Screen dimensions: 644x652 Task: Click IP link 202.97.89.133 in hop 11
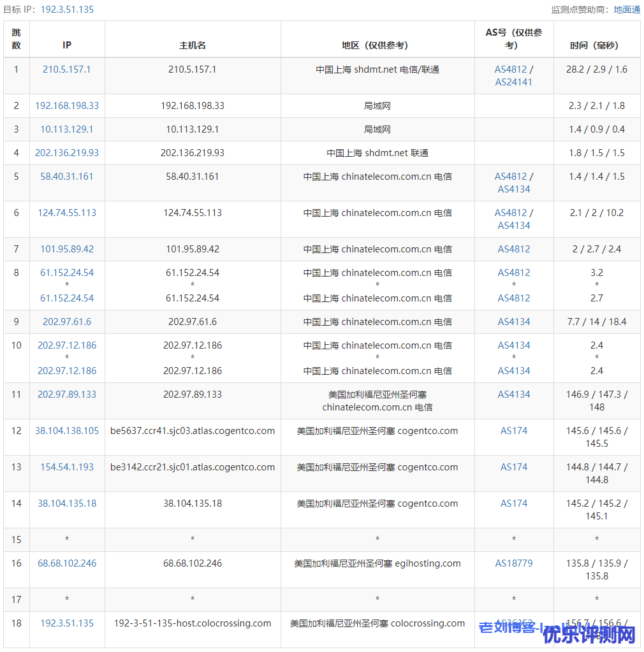[67, 395]
